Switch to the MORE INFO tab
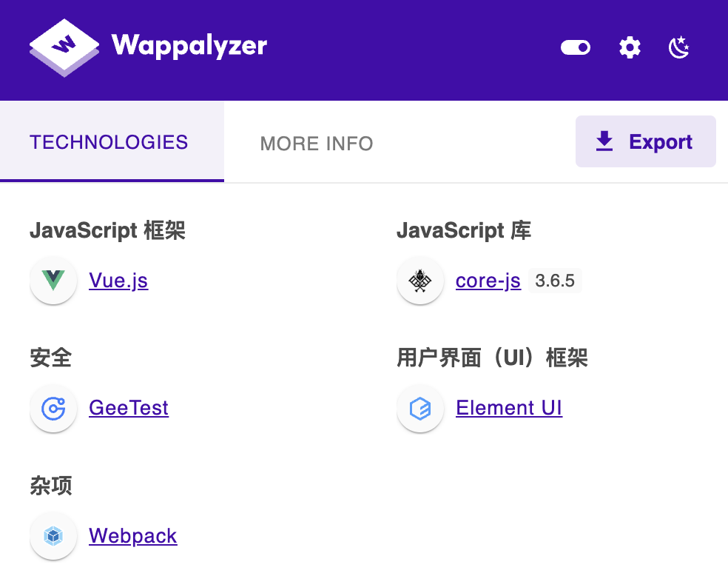This screenshot has height=576, width=728. 317,144
